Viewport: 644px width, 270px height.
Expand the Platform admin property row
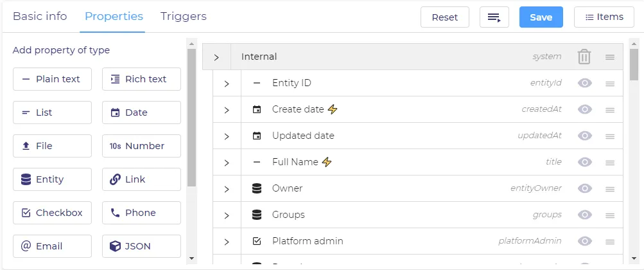(227, 241)
